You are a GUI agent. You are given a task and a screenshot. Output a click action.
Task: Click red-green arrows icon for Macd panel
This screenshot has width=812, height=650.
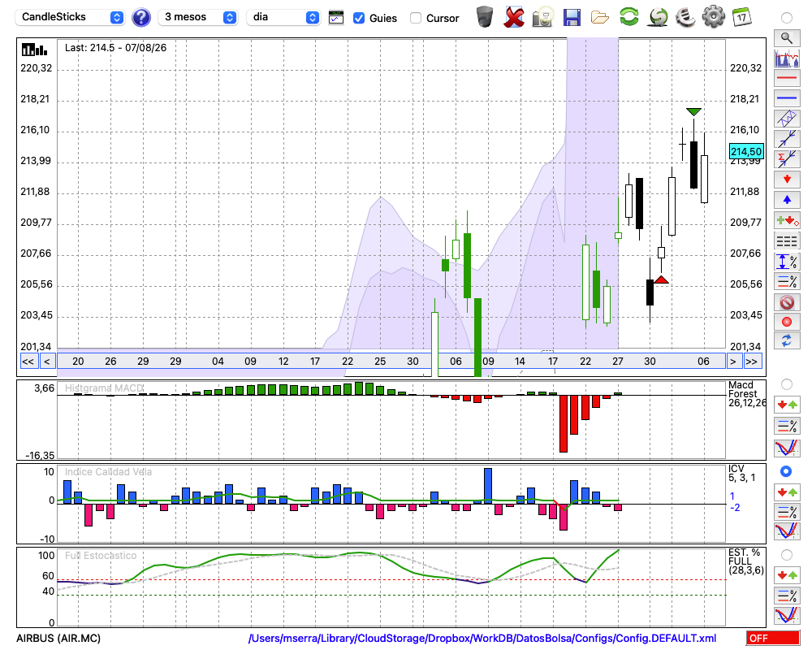point(787,405)
